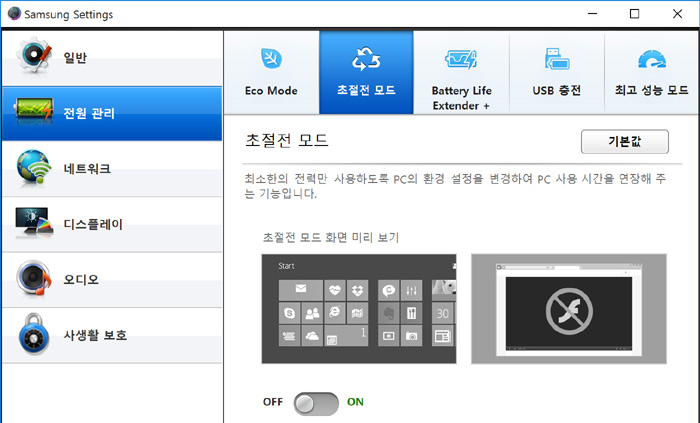Click the 기본값 reset button
The image size is (700, 423).
pyautogui.click(x=625, y=141)
